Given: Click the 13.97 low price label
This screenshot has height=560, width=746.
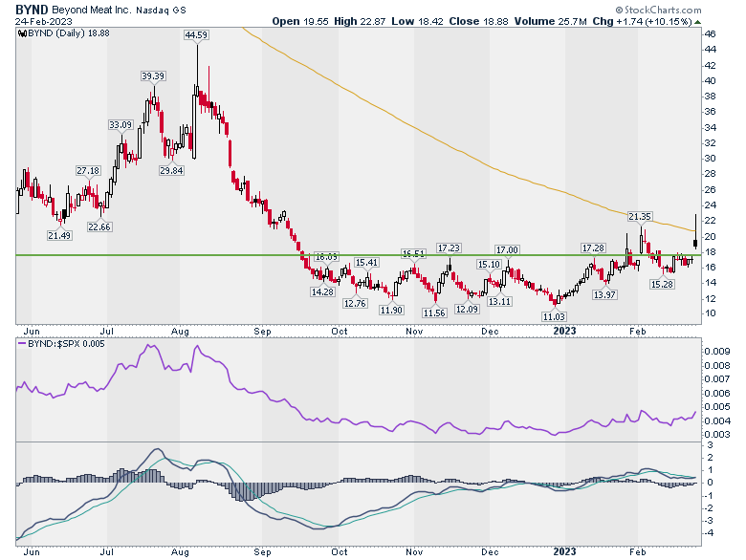Looking at the screenshot, I should (604, 294).
